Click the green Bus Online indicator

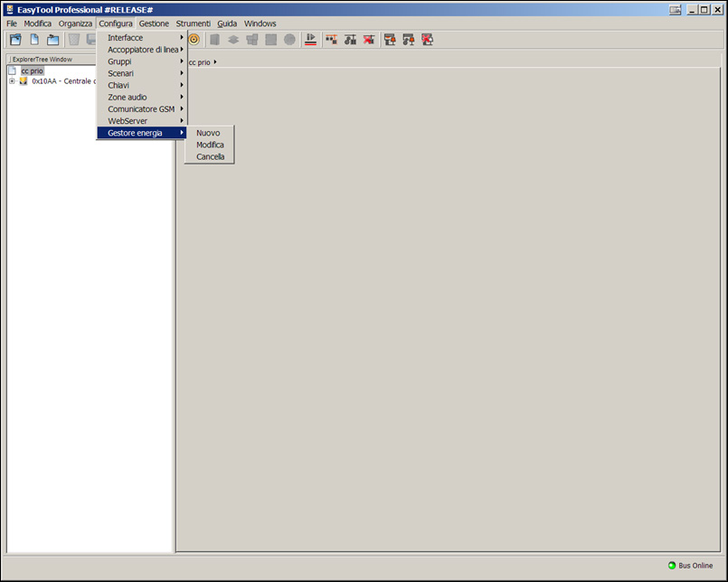671,566
